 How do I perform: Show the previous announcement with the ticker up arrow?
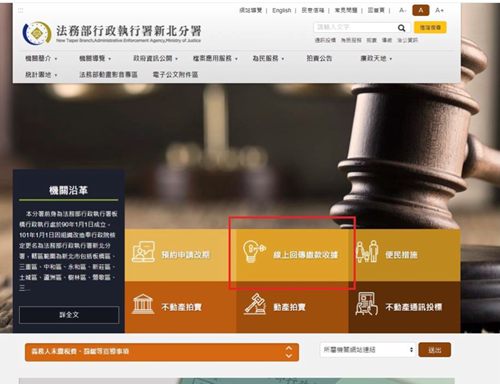point(289,348)
